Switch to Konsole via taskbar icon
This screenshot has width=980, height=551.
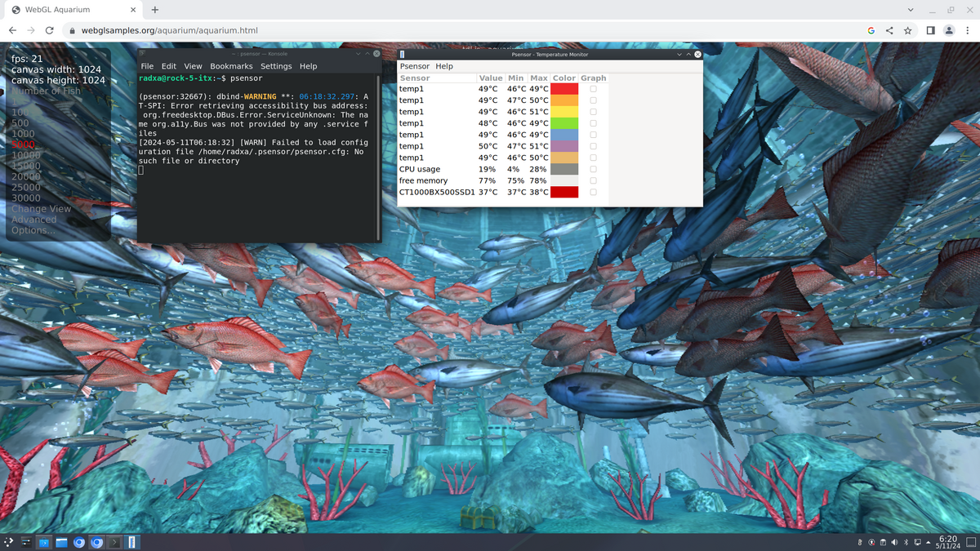(x=115, y=542)
